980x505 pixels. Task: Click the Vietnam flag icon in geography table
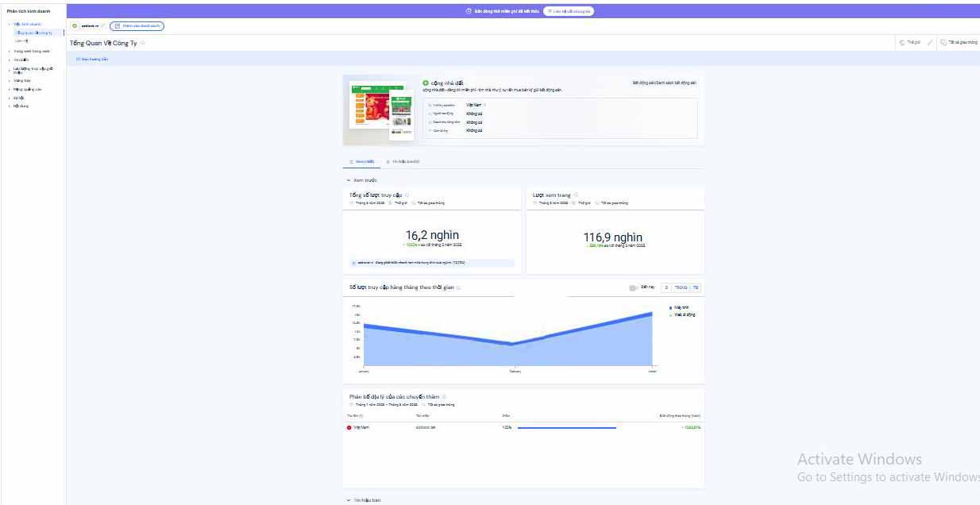point(349,427)
